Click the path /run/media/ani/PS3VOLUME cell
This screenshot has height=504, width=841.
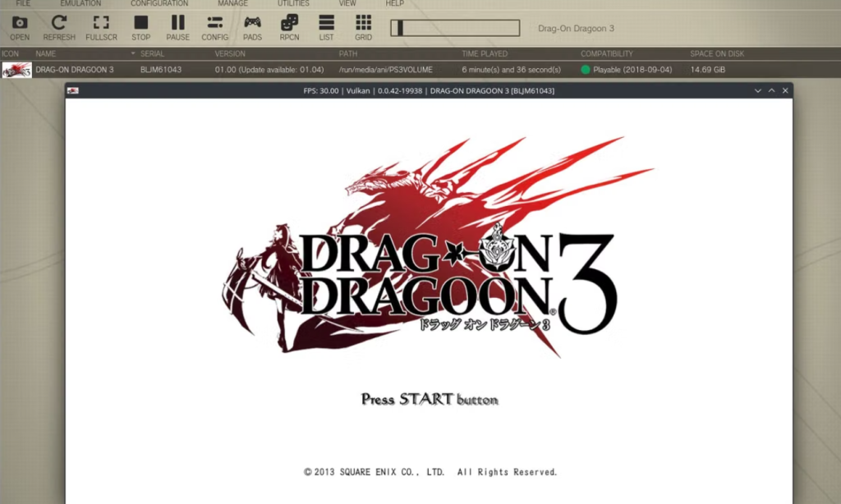tap(386, 70)
